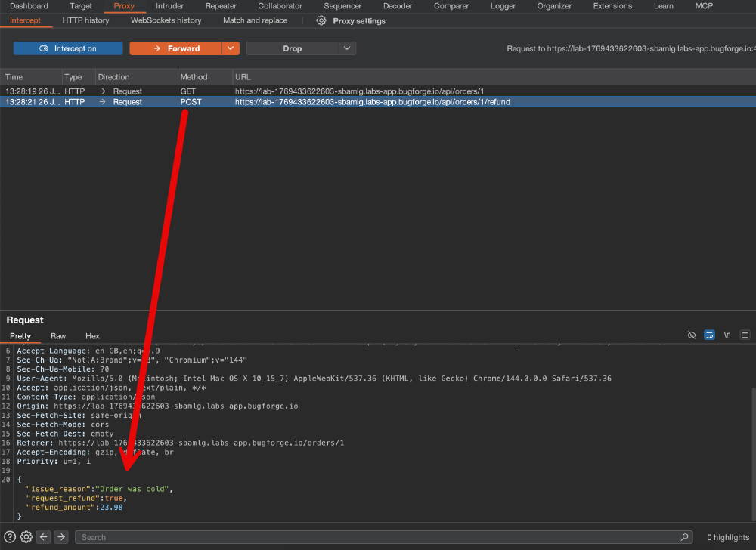Toggle line wrap icon in Request panel
756x550 pixels.
709,335
